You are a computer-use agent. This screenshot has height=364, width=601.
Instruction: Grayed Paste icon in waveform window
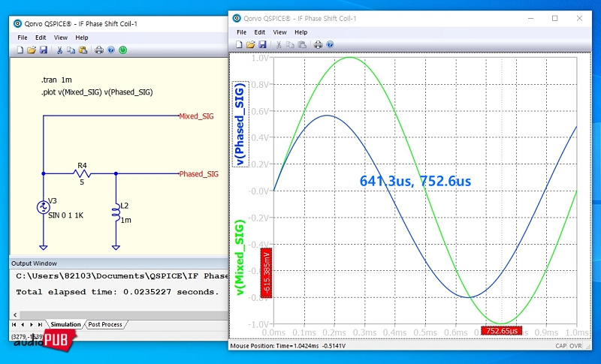coord(302,45)
